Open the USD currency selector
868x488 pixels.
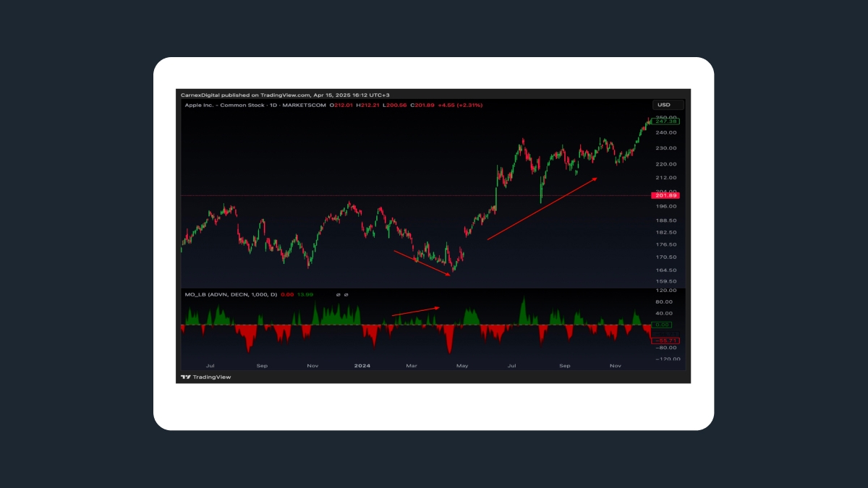[668, 105]
